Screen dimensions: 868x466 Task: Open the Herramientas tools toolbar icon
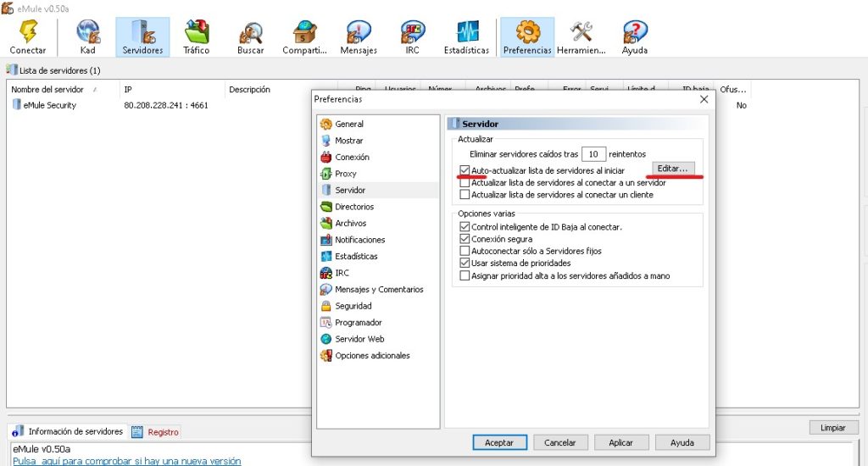coord(581,37)
